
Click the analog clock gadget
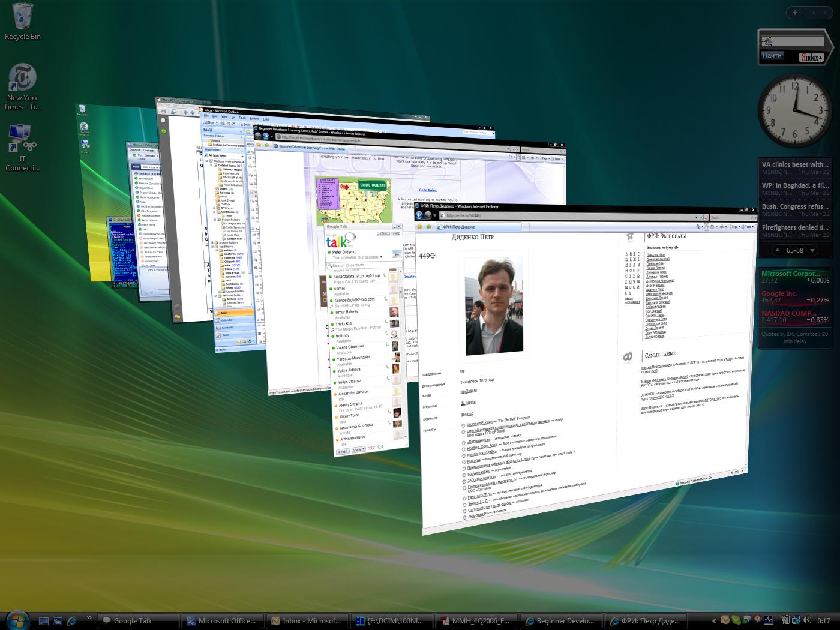(x=794, y=110)
